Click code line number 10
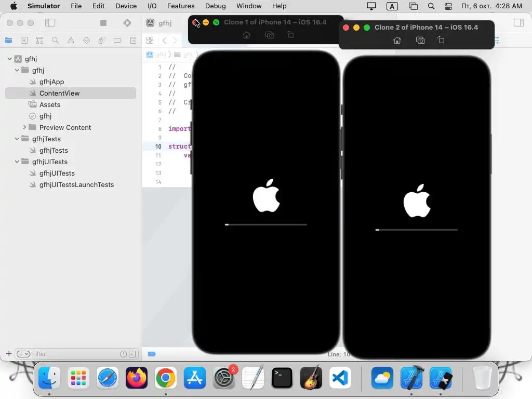Screen dimensions: 532x399 (x=158, y=146)
